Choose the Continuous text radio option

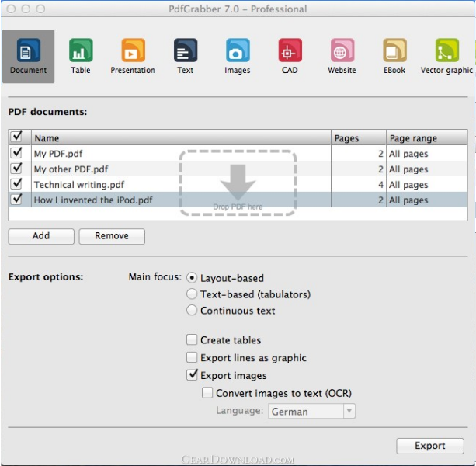pyautogui.click(x=192, y=310)
